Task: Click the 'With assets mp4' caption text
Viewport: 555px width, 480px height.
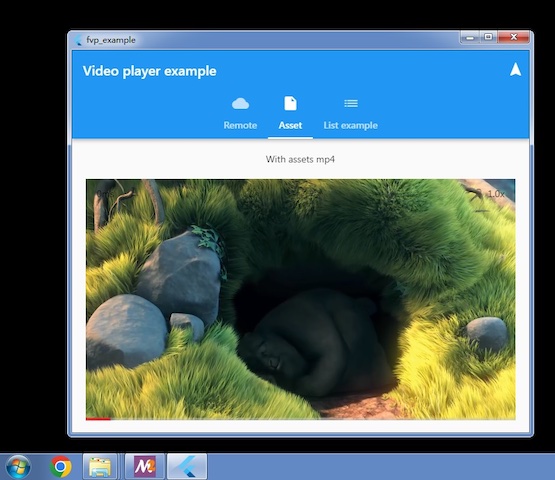Action: 300,159
